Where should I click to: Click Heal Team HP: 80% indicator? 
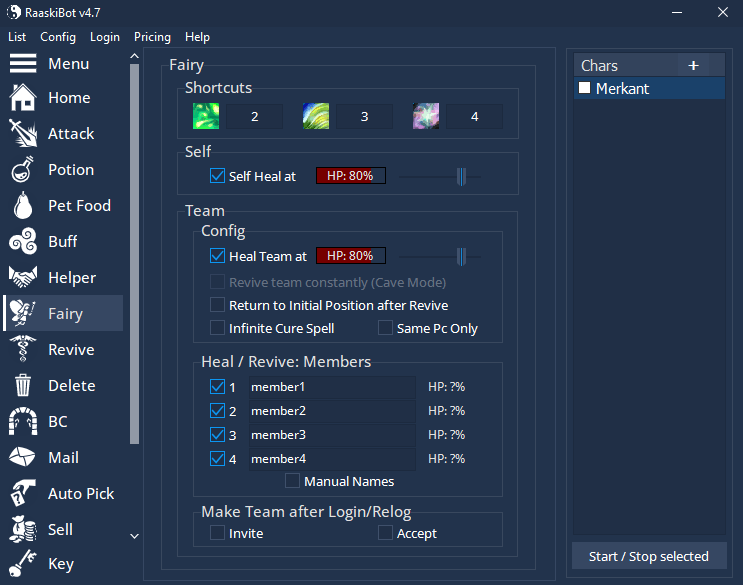(351, 256)
